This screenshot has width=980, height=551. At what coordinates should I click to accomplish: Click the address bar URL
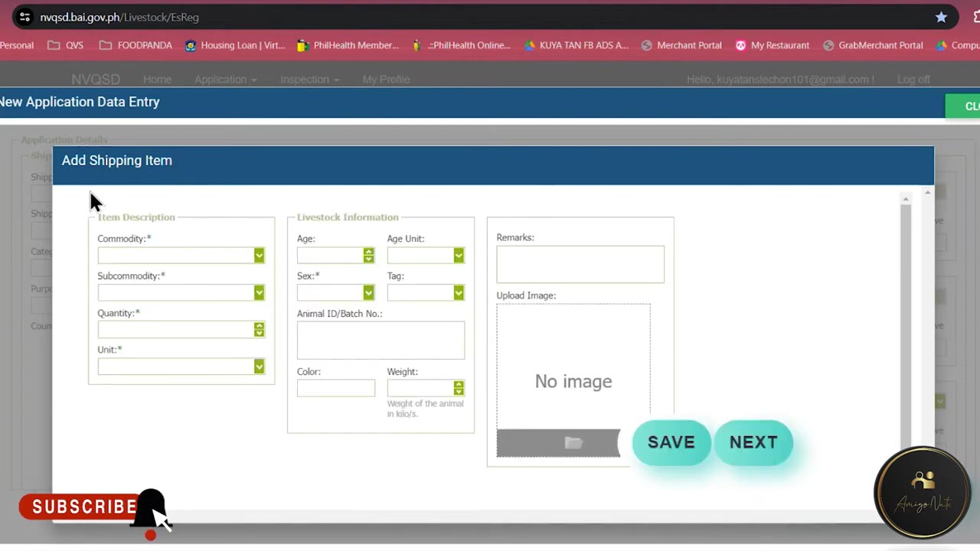tap(119, 17)
